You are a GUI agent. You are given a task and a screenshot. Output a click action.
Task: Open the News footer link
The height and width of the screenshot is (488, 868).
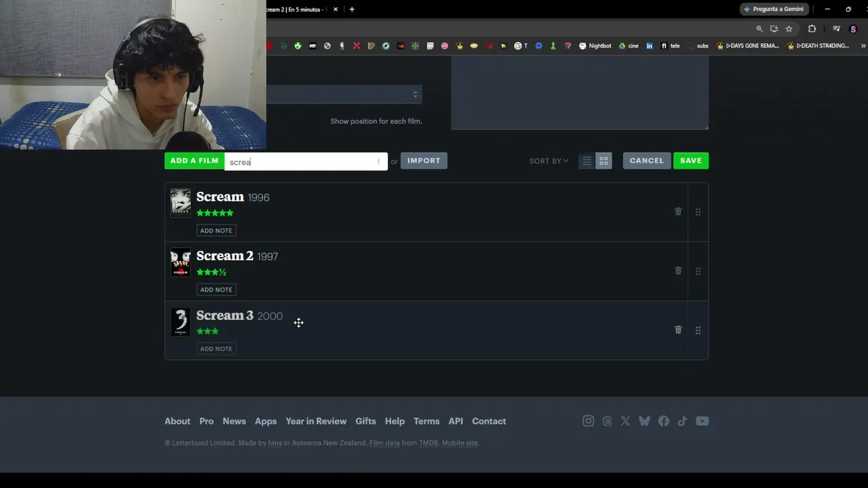coord(235,421)
